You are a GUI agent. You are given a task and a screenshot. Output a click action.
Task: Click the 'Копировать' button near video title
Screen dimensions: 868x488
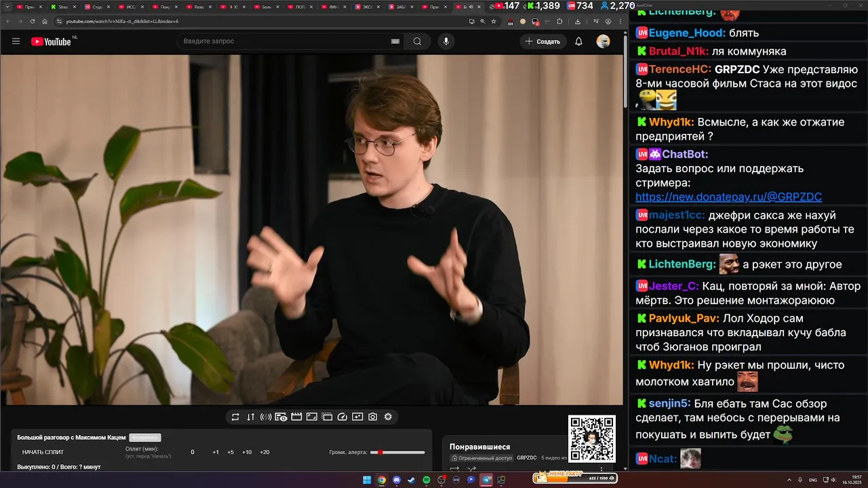point(144,437)
